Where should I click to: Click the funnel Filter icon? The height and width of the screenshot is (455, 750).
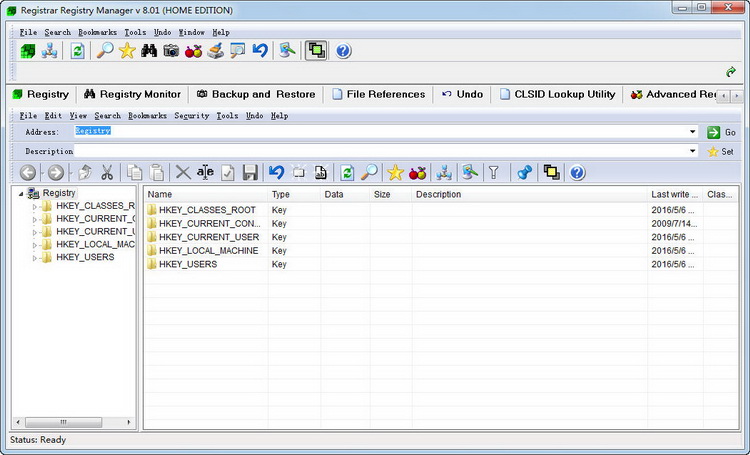494,173
